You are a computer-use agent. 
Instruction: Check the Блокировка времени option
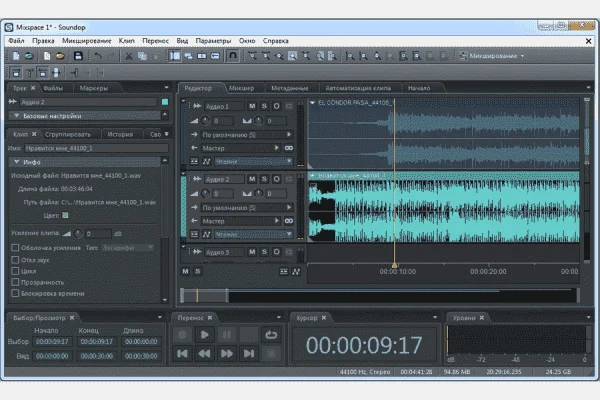[x=15, y=294]
